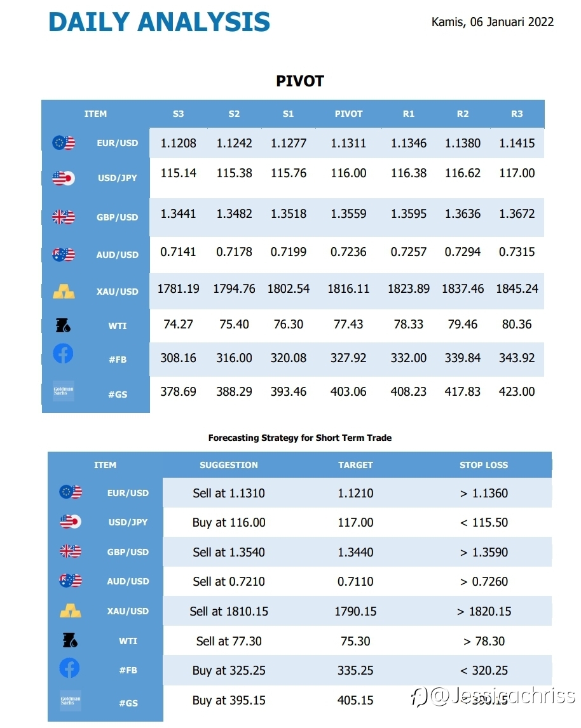Click the STOP LOSS column header
This screenshot has height=728, width=581.
(x=484, y=465)
